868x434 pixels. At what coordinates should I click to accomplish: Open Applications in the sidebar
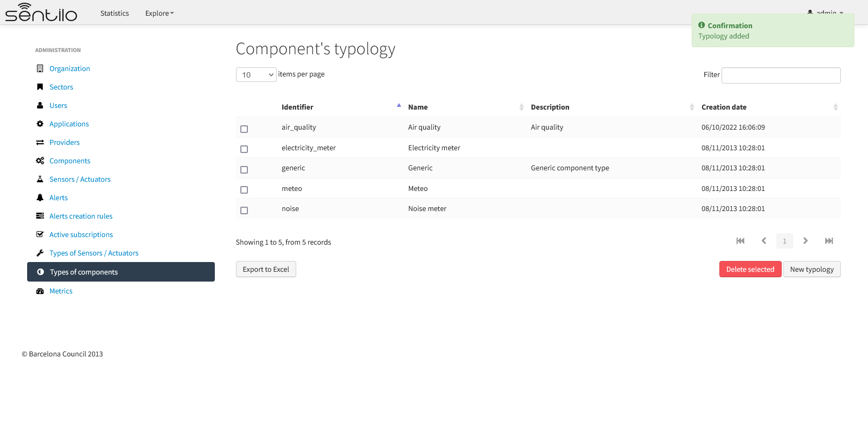(69, 124)
